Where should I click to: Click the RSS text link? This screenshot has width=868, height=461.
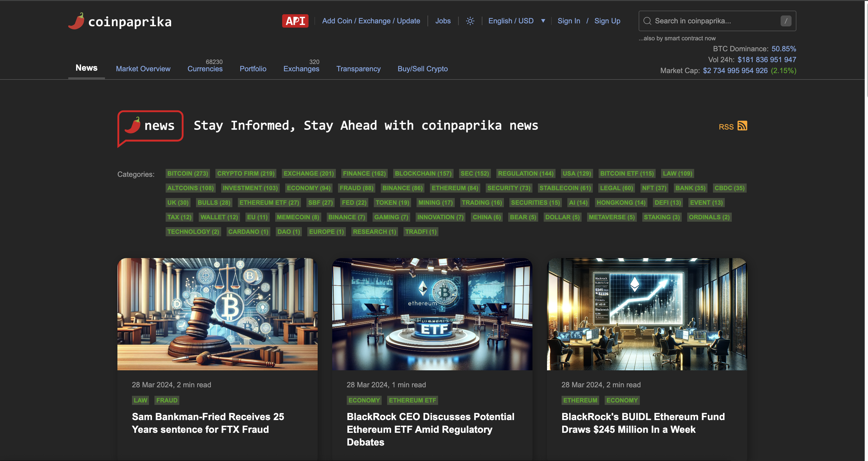click(x=726, y=127)
